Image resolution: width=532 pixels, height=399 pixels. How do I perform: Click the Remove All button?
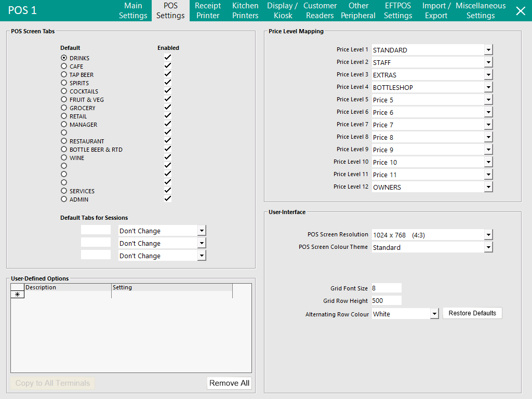pyautogui.click(x=229, y=382)
